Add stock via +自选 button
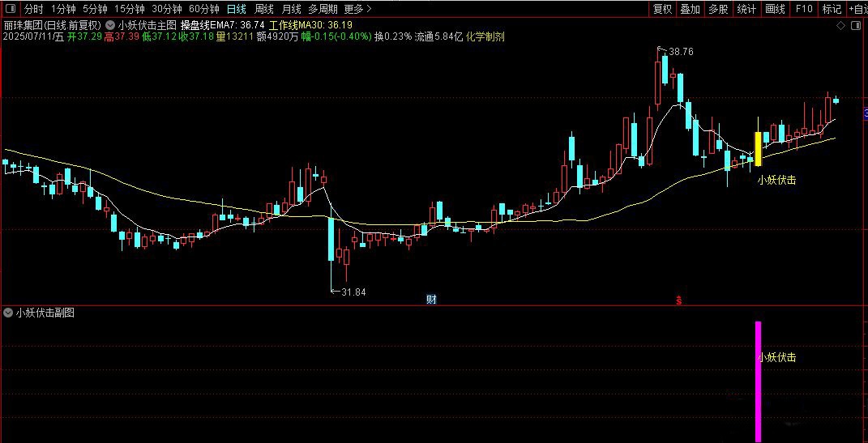868x443 pixels. [857, 9]
